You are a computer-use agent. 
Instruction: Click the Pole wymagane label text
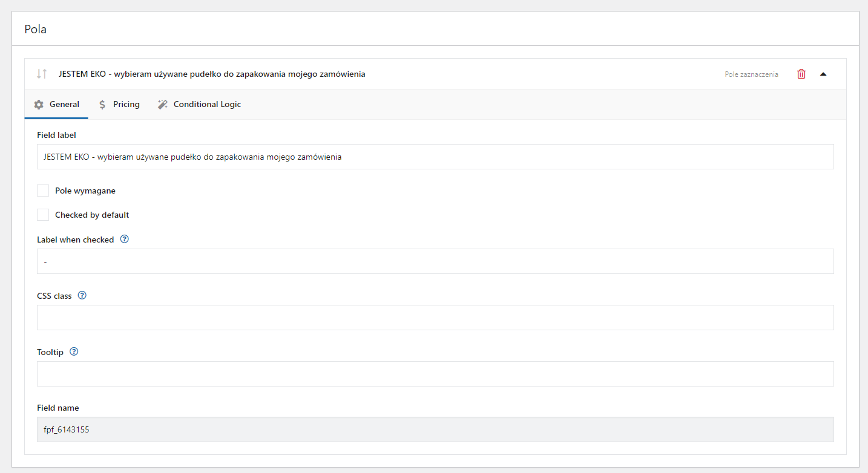point(85,191)
